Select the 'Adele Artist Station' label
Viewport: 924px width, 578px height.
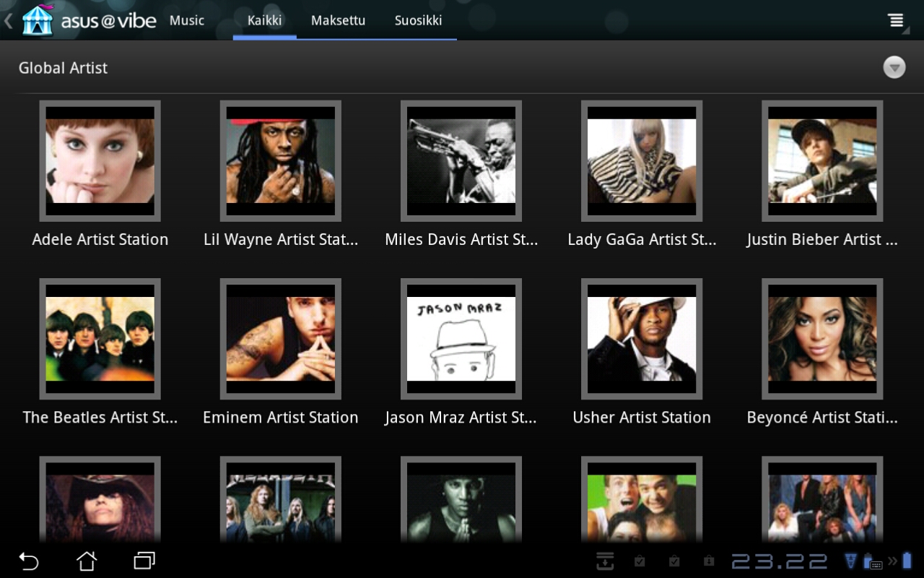click(100, 239)
